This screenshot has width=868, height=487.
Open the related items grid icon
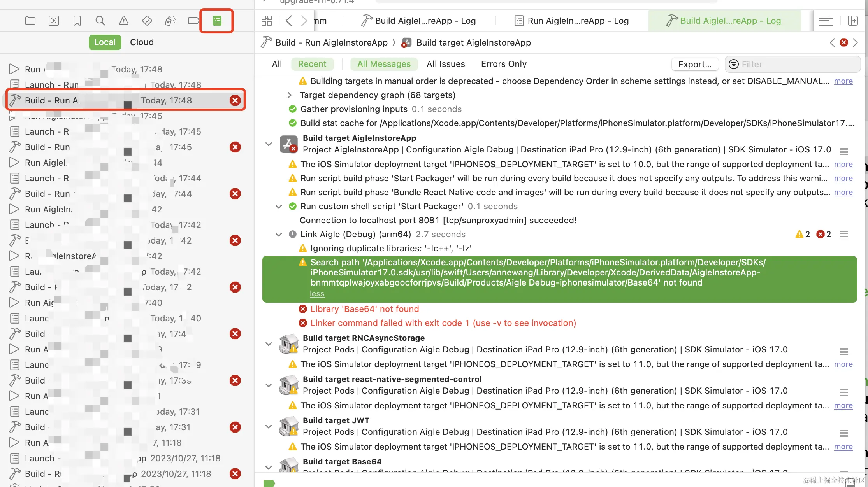[267, 21]
